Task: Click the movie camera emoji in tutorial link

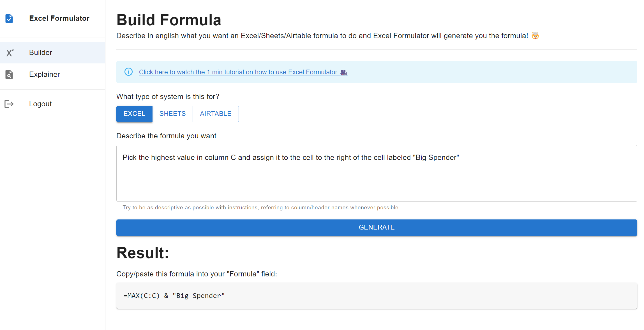Action: [x=344, y=72]
